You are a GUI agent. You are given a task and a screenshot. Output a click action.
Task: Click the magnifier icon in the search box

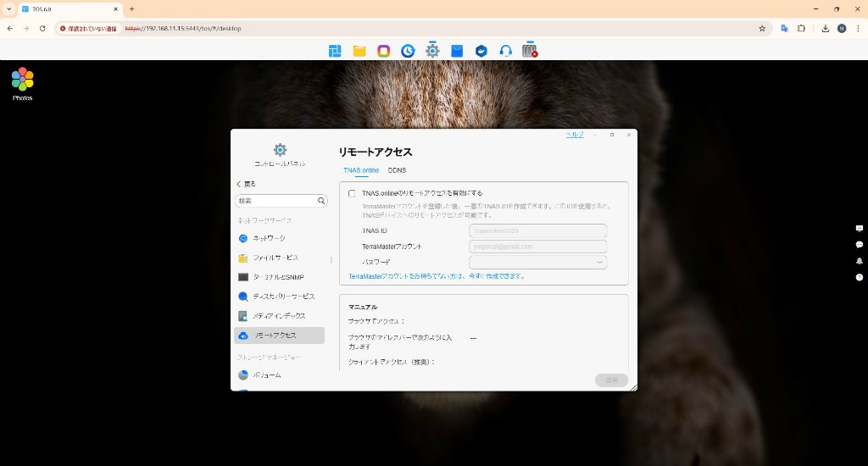(321, 201)
